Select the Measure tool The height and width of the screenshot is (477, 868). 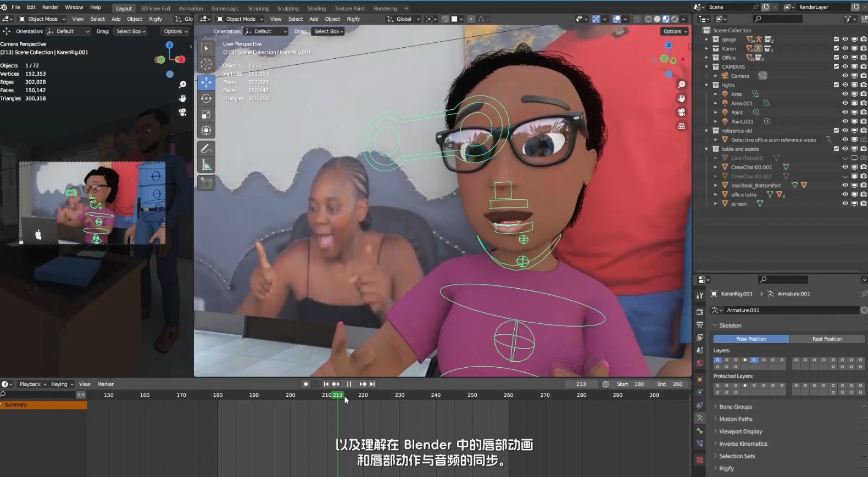206,165
